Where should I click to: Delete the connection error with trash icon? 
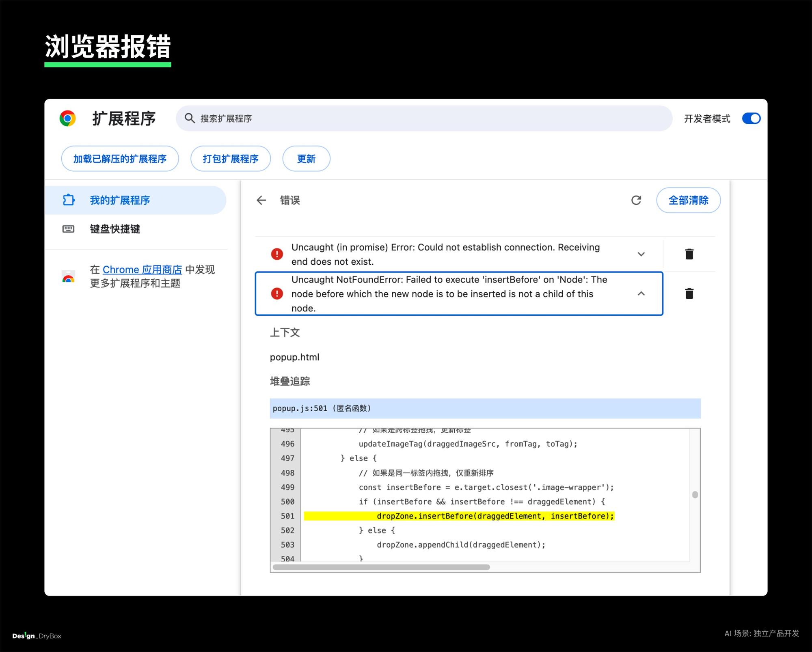(689, 254)
